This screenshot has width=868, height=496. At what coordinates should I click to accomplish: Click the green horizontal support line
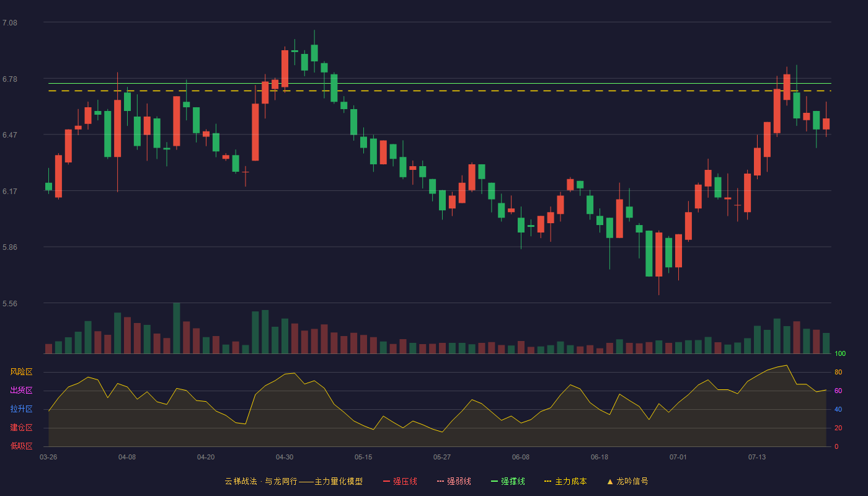tap(440, 83)
